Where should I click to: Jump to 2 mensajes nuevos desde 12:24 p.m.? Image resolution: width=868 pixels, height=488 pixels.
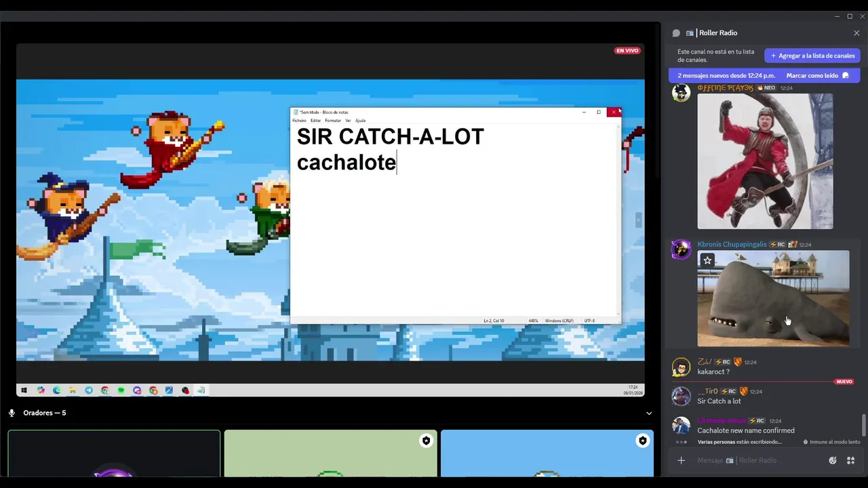coord(726,75)
